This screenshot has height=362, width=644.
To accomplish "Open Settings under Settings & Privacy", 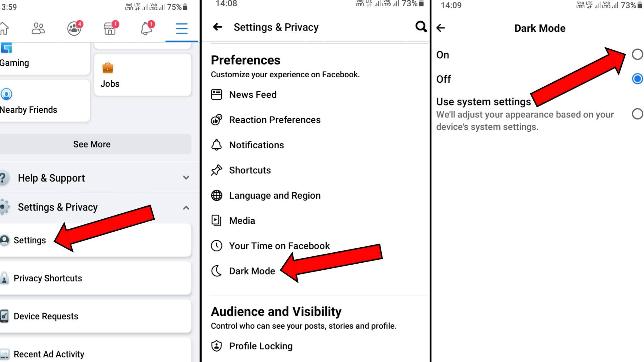I will (30, 240).
